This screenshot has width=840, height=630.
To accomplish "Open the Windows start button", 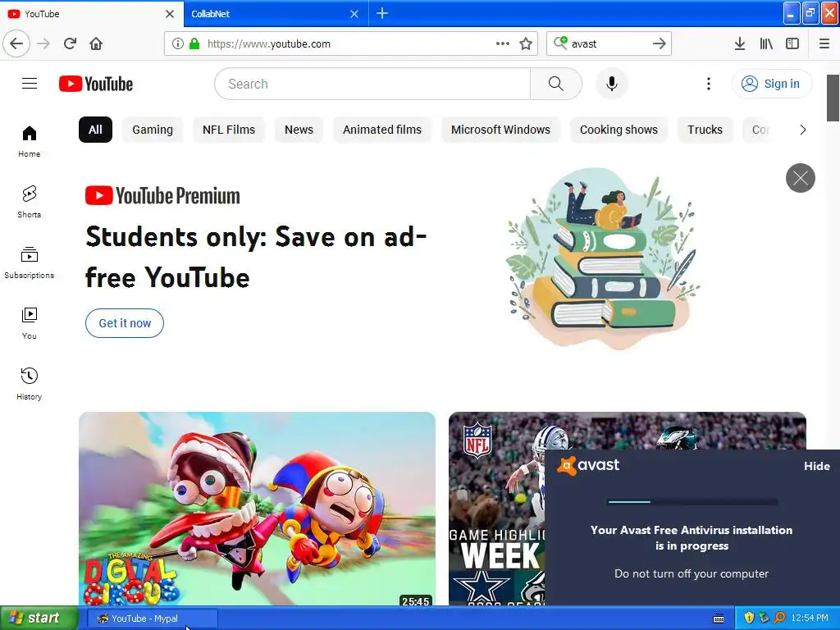I will pyautogui.click(x=39, y=618).
